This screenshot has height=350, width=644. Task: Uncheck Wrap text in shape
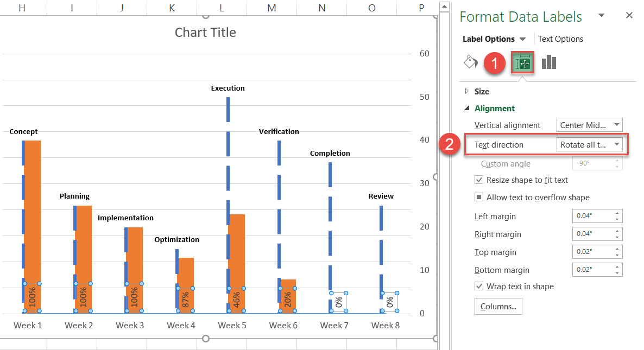(478, 286)
